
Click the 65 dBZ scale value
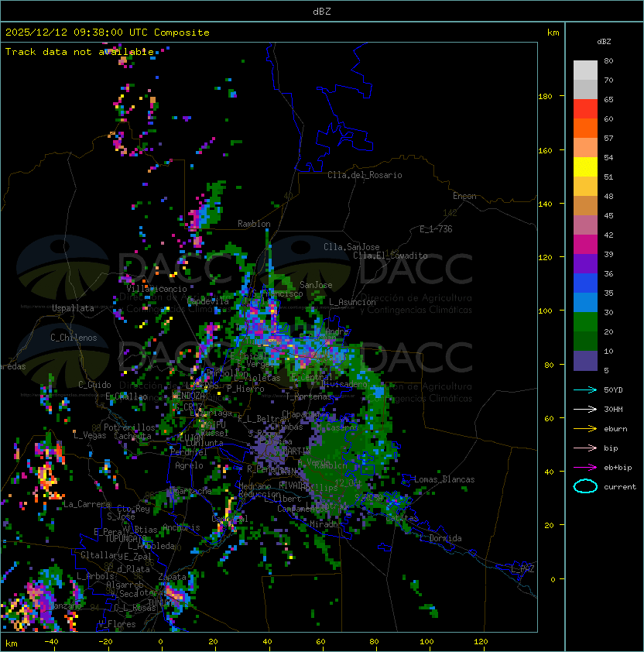pyautogui.click(x=608, y=99)
